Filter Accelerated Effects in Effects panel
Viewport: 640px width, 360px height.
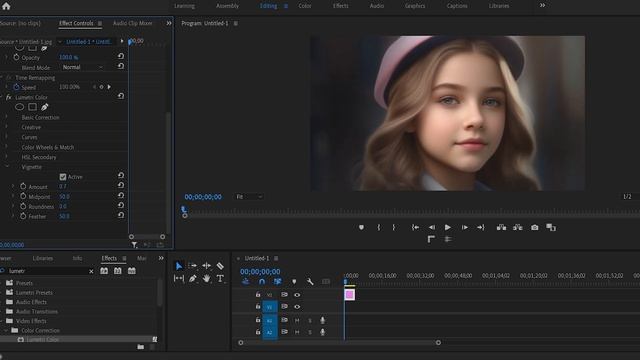point(104,271)
